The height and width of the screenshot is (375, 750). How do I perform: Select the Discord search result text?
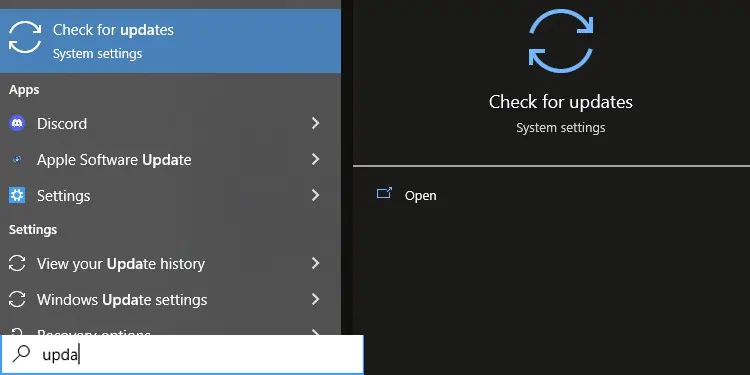pyautogui.click(x=62, y=124)
